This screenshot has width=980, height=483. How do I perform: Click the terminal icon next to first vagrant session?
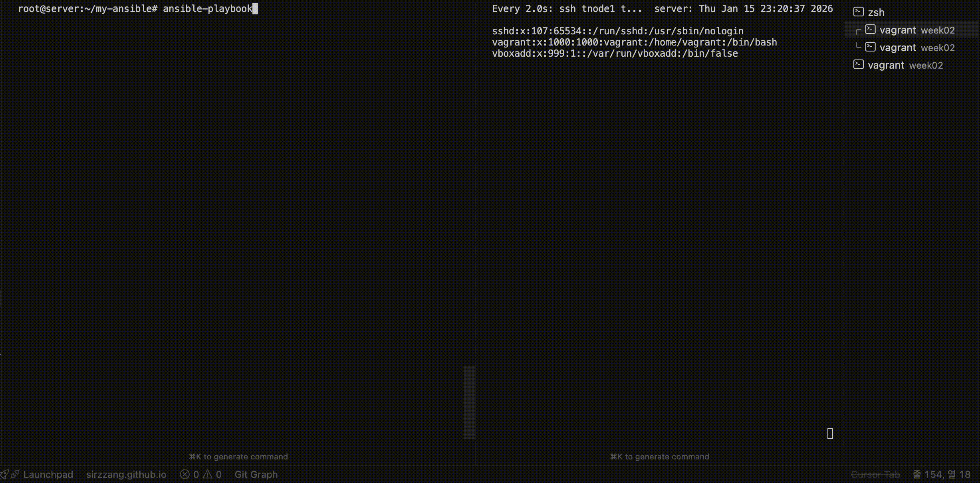(870, 28)
